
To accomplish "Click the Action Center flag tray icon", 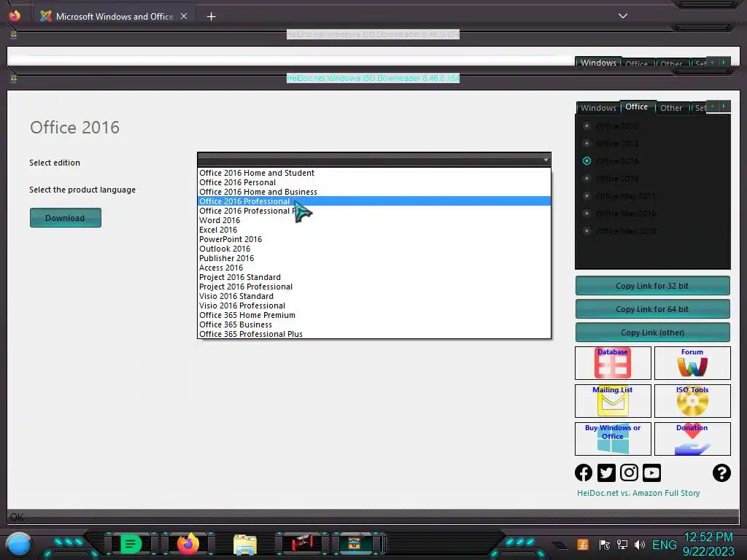I will point(605,545).
